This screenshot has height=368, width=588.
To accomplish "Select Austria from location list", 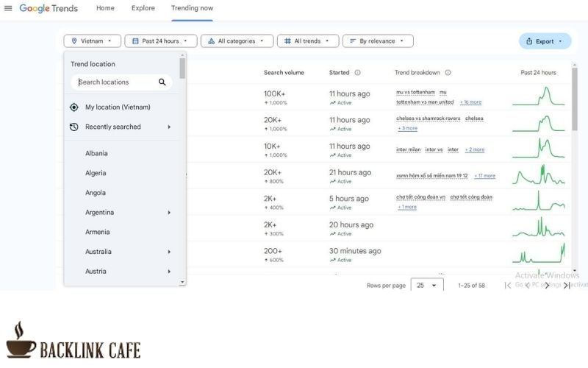I will [x=96, y=271].
